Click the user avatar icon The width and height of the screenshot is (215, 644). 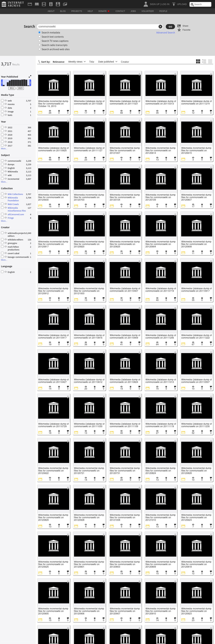[x=146, y=4]
